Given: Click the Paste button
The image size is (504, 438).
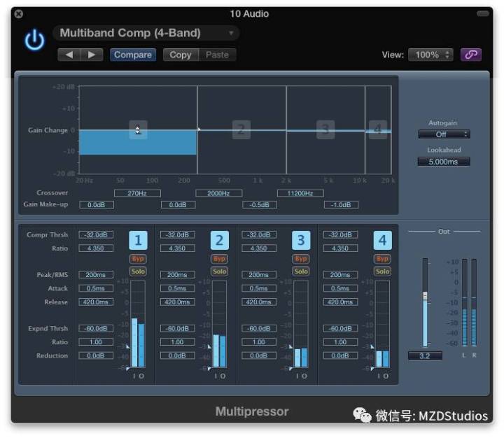Looking at the screenshot, I should (x=217, y=55).
